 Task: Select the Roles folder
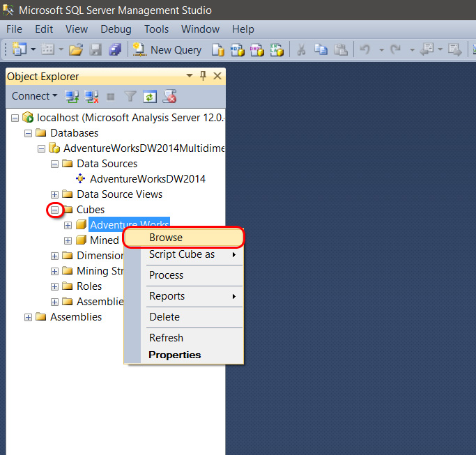(89, 286)
